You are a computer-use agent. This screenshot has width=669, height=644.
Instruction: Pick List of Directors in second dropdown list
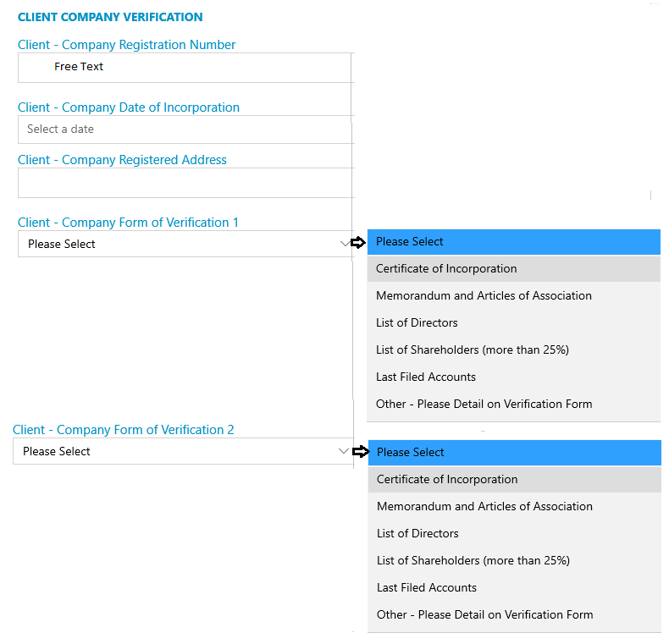(x=515, y=533)
